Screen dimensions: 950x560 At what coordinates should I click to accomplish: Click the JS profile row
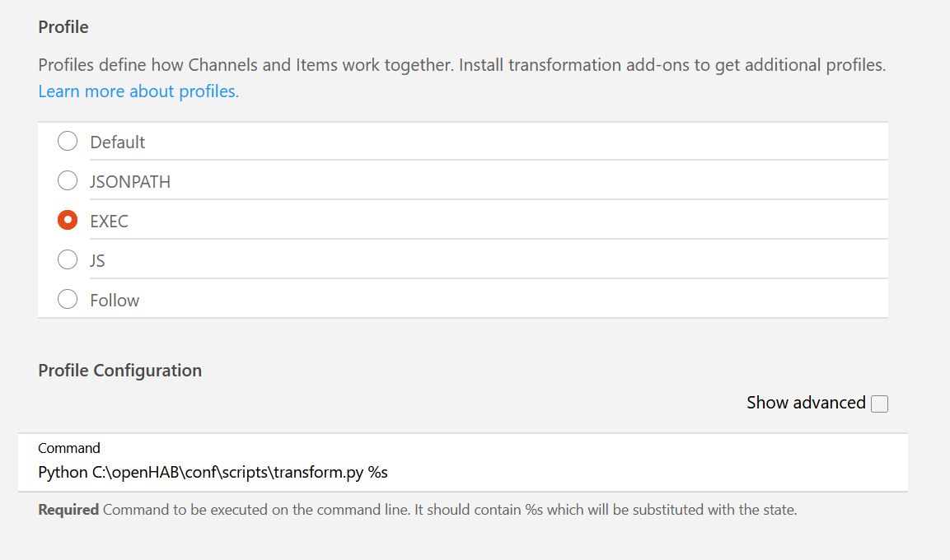(x=330, y=260)
